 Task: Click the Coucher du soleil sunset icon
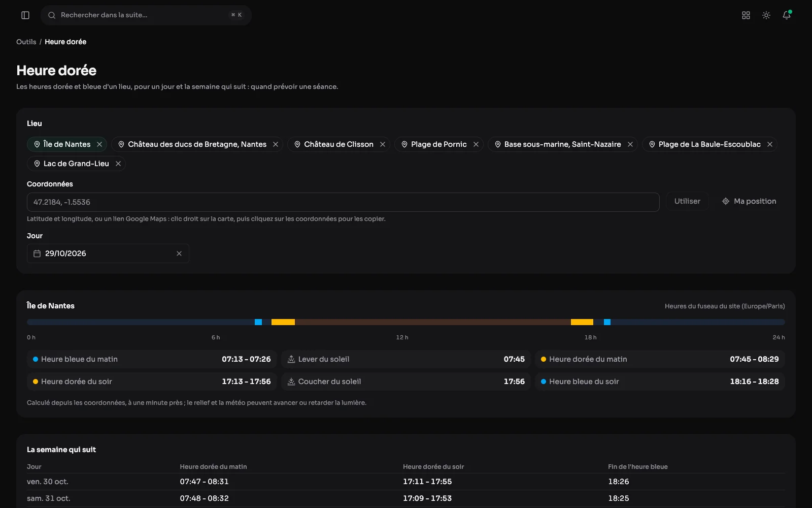tap(291, 382)
